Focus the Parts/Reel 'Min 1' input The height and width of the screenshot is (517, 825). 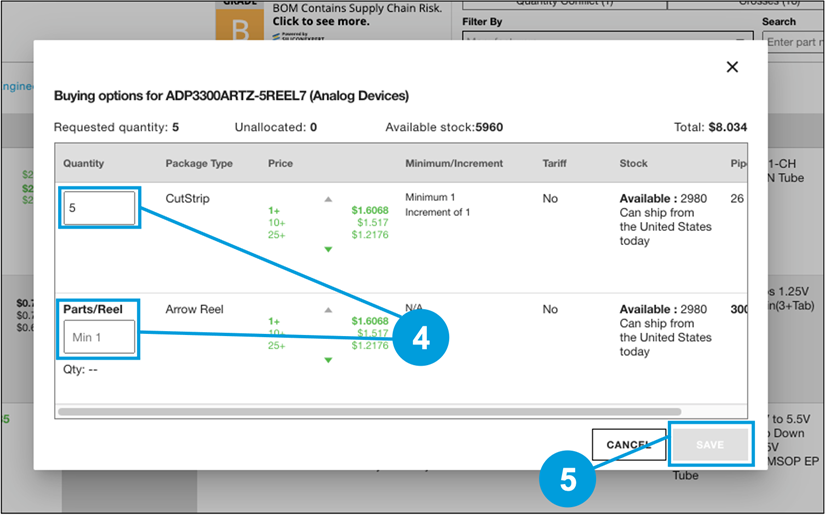(99, 338)
